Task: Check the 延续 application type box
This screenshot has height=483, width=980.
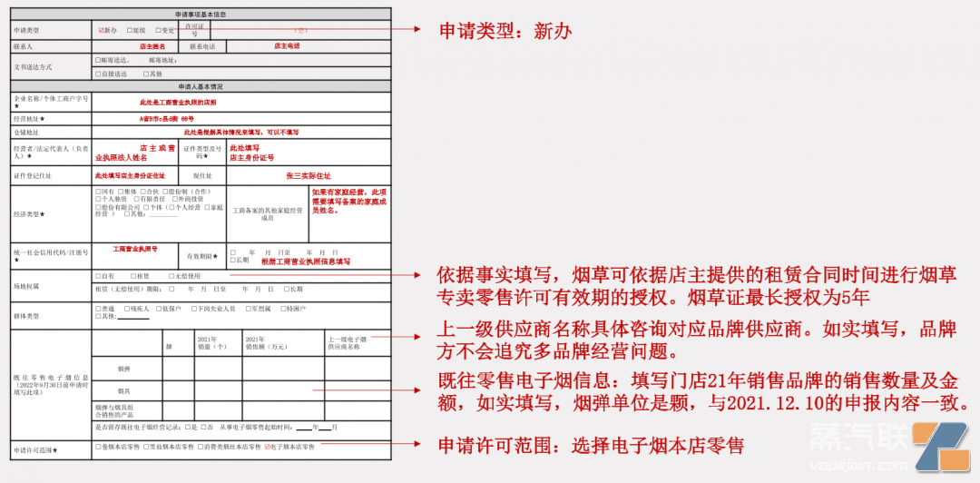Action: tap(130, 30)
